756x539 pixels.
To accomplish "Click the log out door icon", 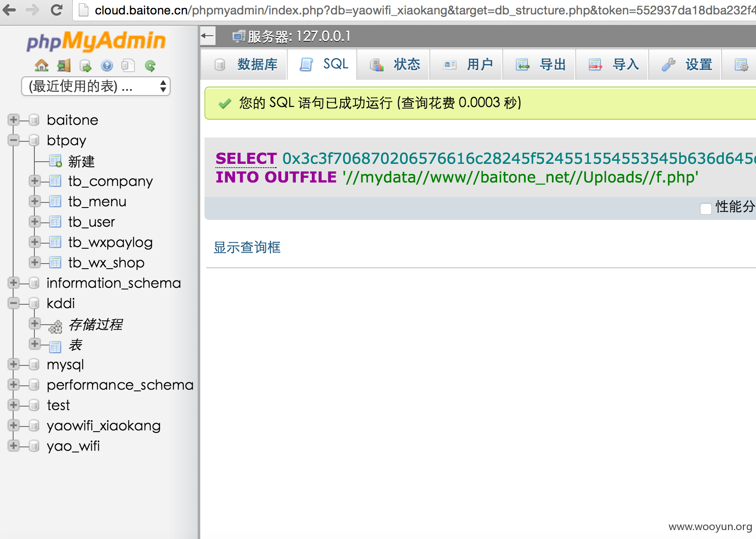I will (x=64, y=65).
